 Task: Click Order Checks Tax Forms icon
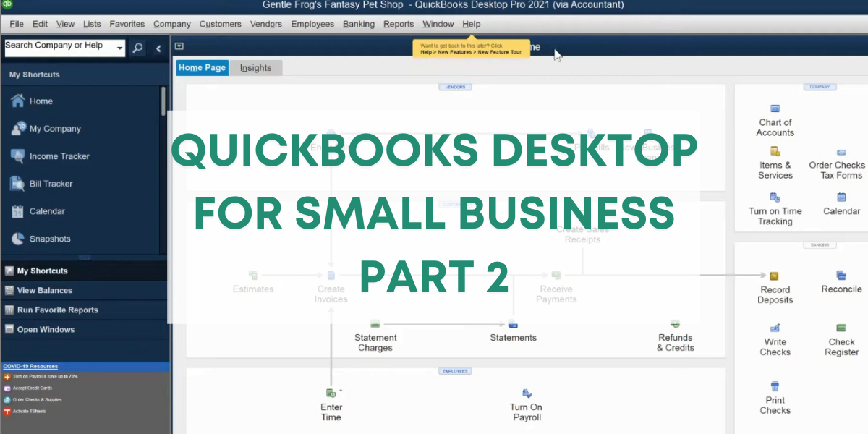pyautogui.click(x=841, y=153)
